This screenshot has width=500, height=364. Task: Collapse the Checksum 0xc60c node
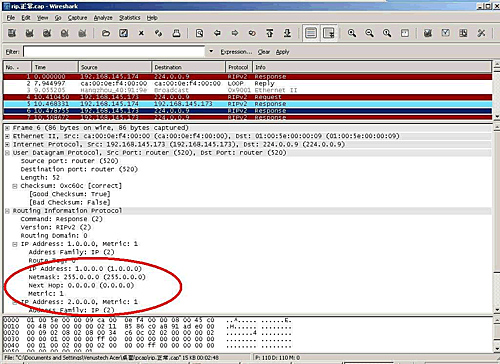click(x=15, y=186)
